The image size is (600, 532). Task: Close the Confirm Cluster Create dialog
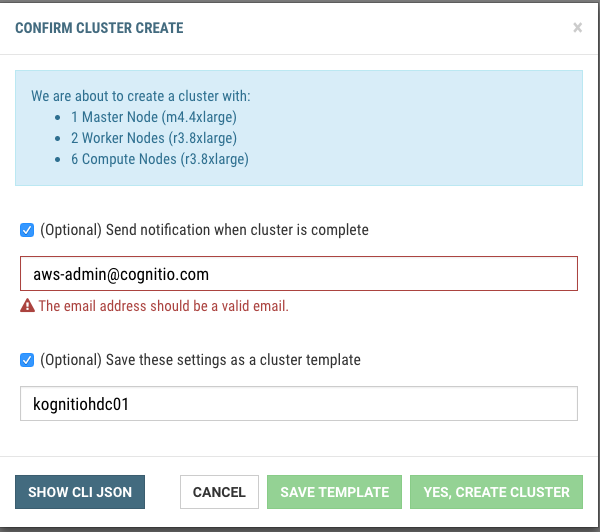pos(577,28)
